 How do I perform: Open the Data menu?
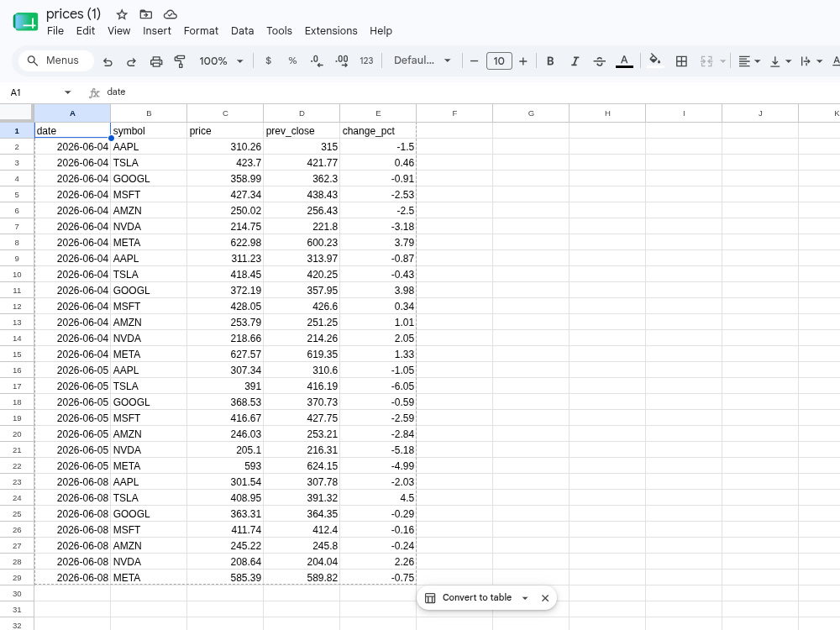pos(242,31)
